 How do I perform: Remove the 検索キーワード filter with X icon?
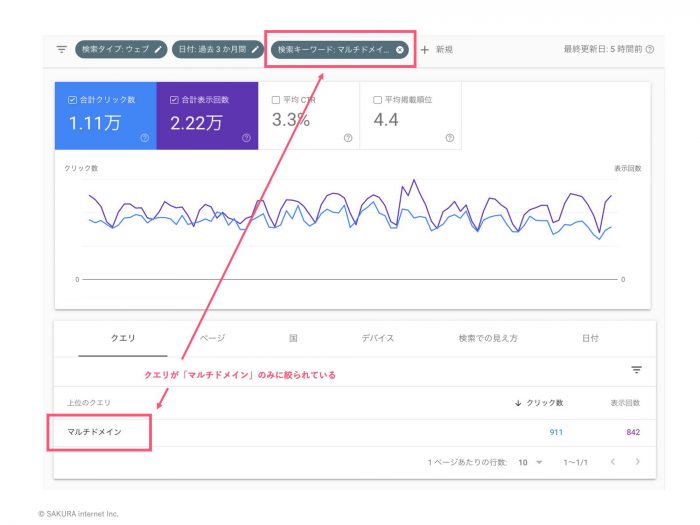point(400,50)
